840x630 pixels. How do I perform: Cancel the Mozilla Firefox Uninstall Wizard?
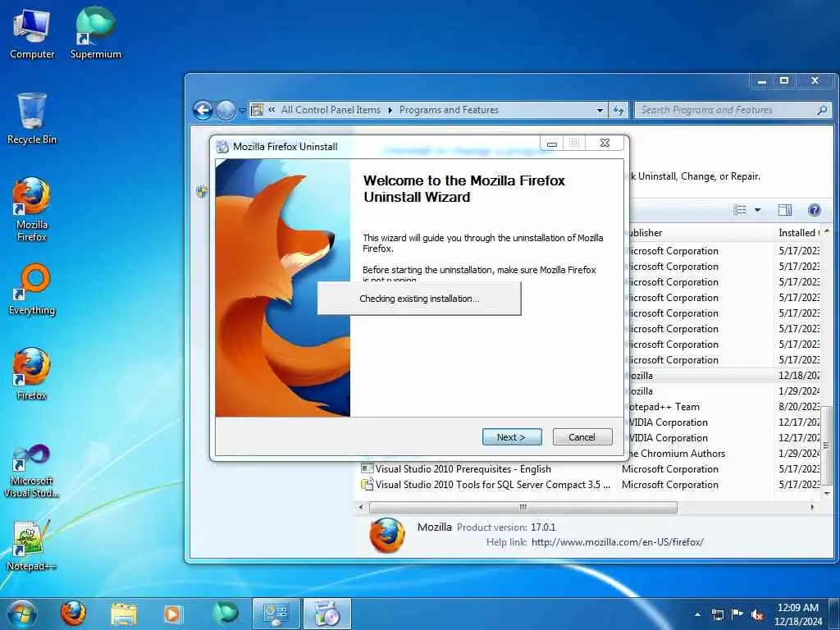pos(582,437)
